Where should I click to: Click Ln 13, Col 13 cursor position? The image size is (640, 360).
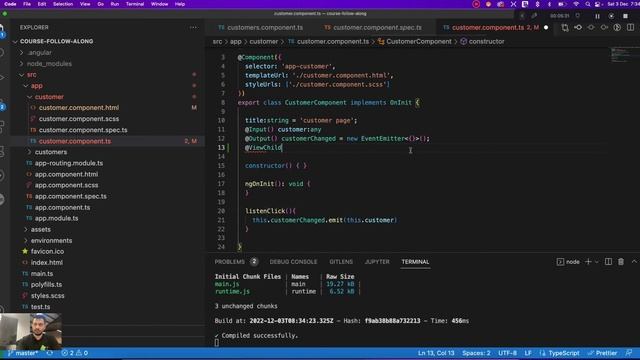coord(436,353)
